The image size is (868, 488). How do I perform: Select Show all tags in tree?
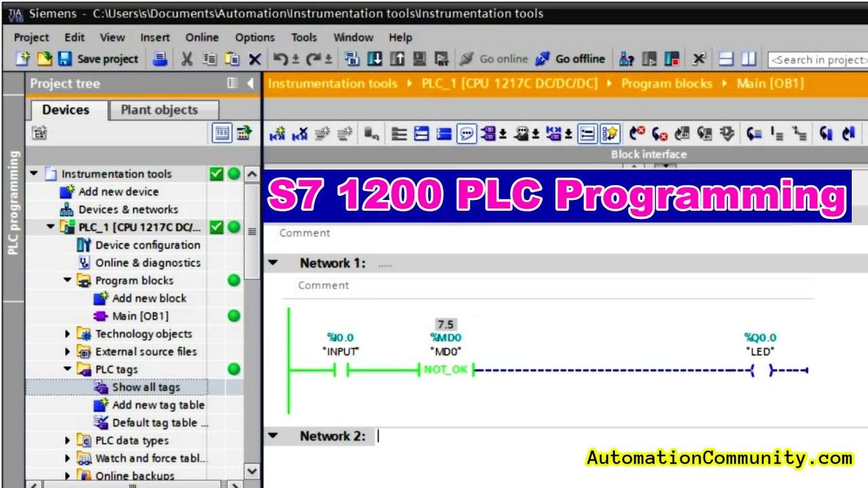[146, 387]
